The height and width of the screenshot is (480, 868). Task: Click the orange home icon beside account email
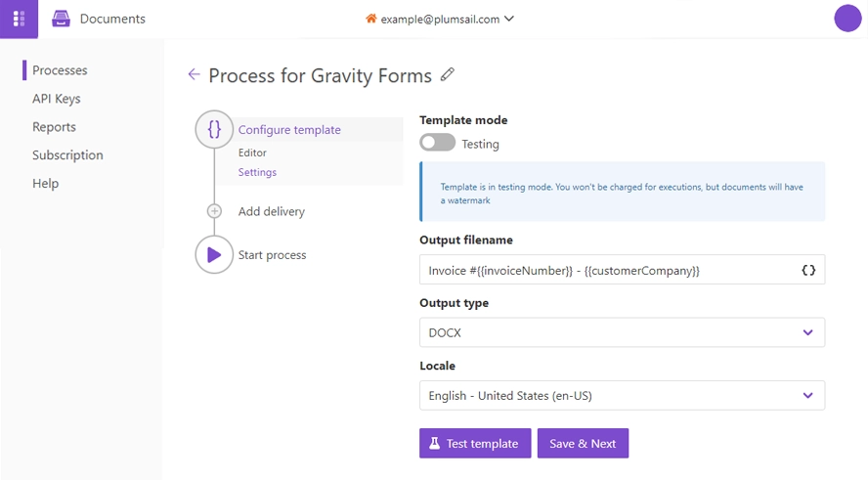coord(370,19)
